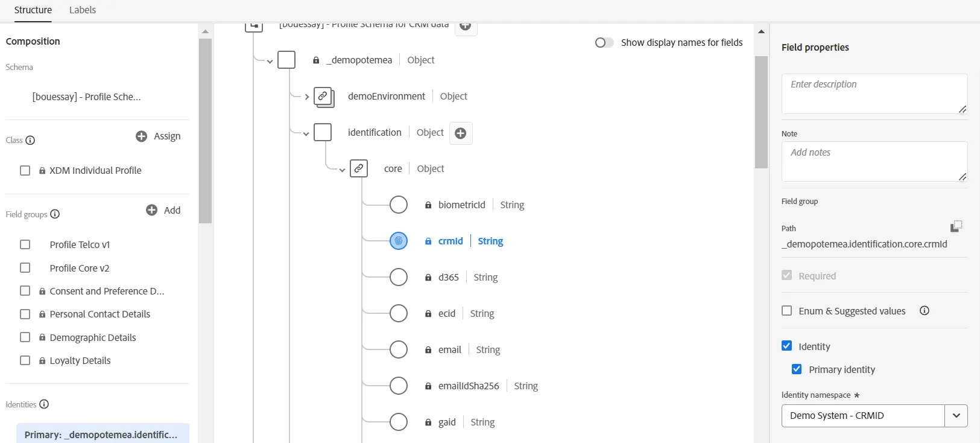
Task: Collapse the identification object chevron
Action: pyautogui.click(x=306, y=134)
